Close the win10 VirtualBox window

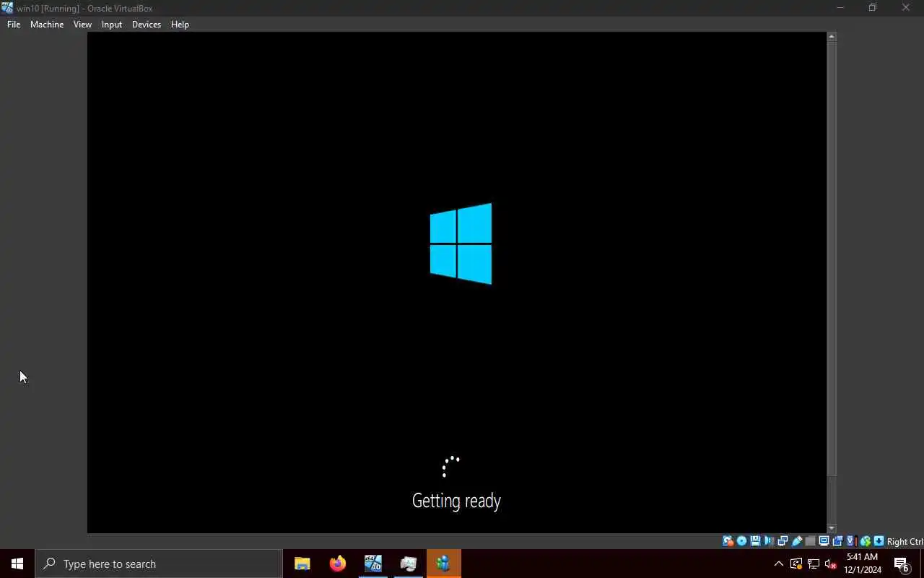906,8
